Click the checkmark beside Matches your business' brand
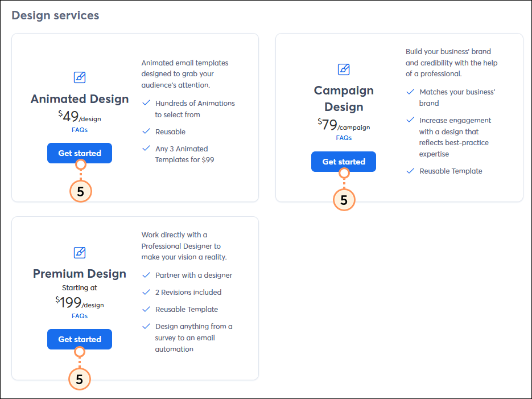This screenshot has width=532, height=399. [x=410, y=92]
